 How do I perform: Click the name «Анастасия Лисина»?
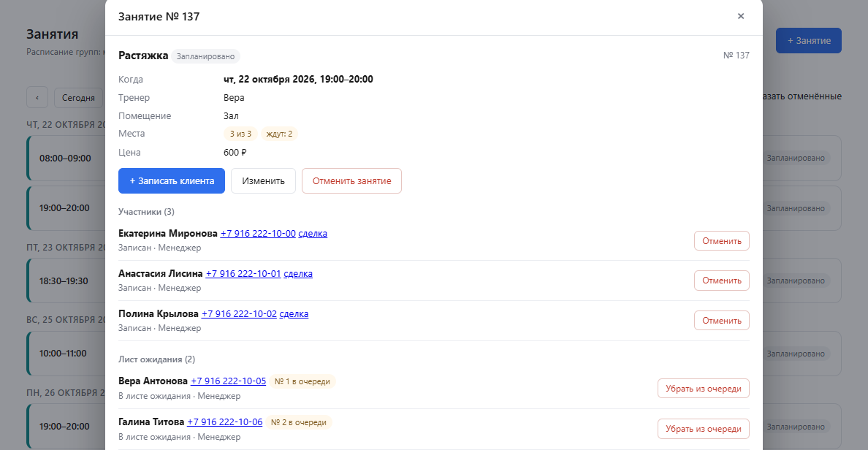pyautogui.click(x=161, y=273)
